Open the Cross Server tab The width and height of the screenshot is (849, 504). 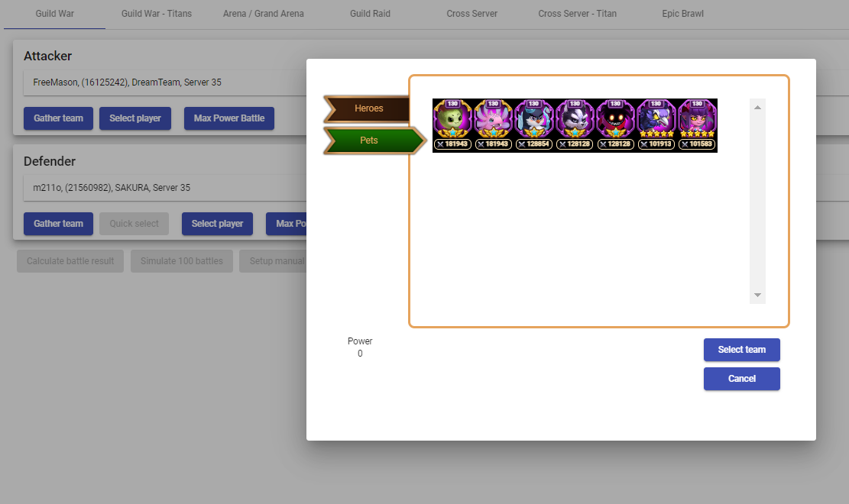pos(471,14)
